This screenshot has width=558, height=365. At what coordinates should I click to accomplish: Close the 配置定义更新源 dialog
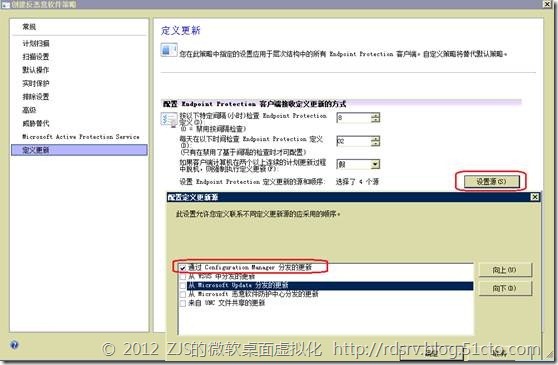[x=535, y=197]
